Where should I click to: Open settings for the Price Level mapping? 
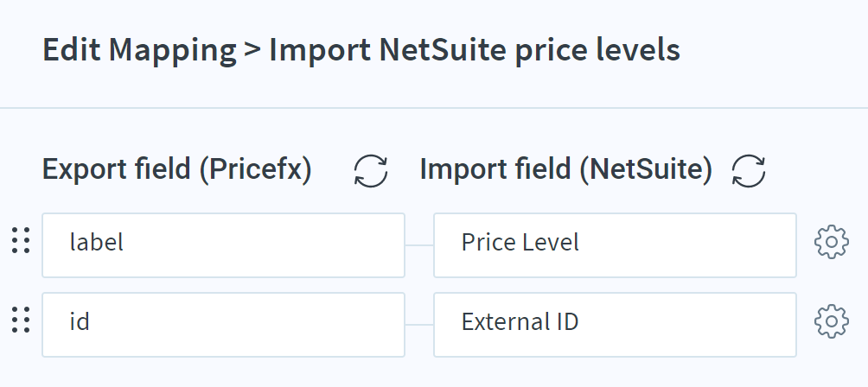pos(832,242)
